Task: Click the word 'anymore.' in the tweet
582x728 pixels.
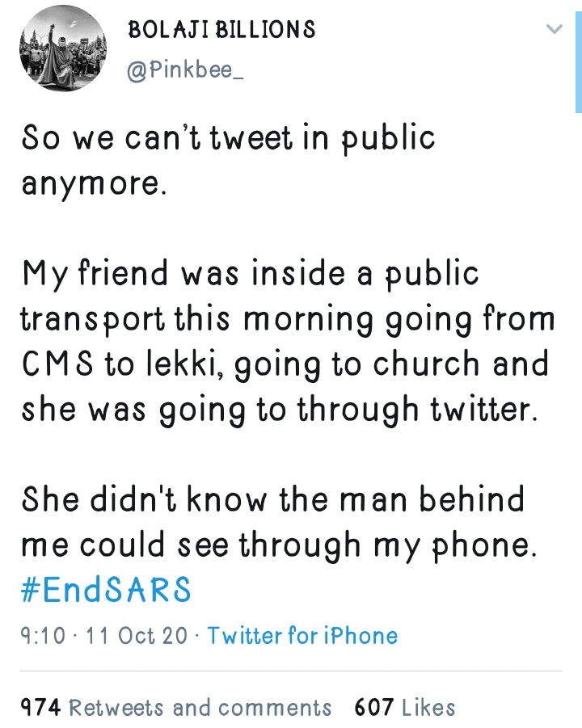Action: coord(94,183)
